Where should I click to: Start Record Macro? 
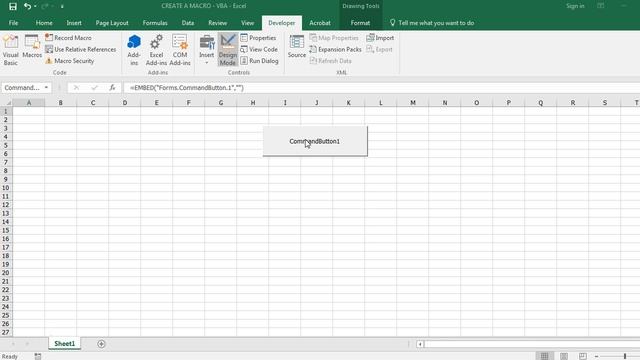(x=69, y=38)
